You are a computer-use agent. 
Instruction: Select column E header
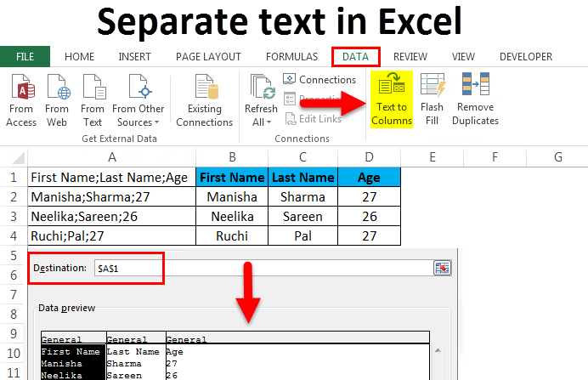pyautogui.click(x=432, y=156)
